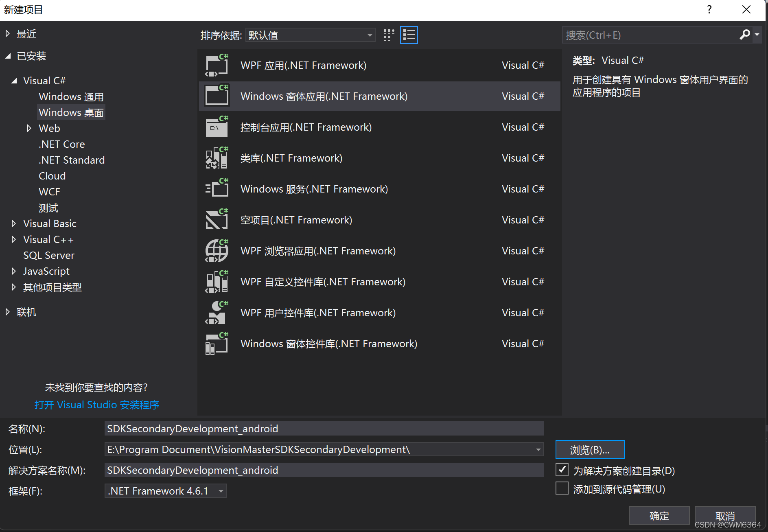Screen dimensions: 768x532
Task: Click the WPF 浏览器应用 globe icon
Action: 217,251
